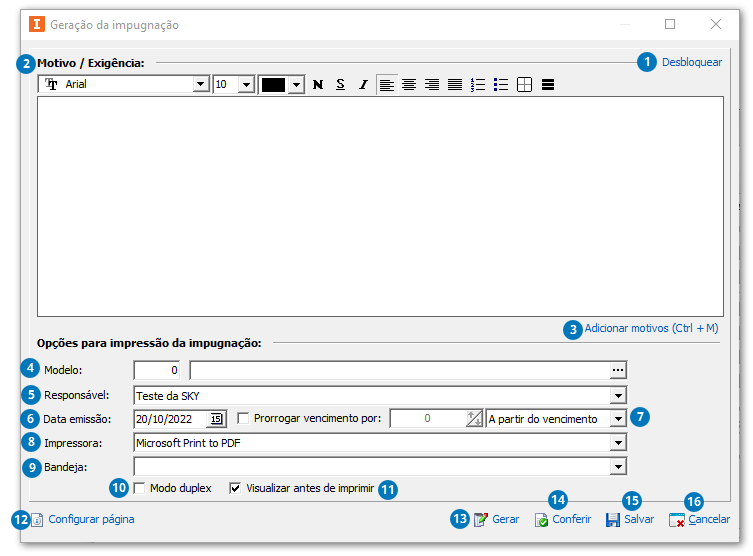Justify the text alignment
The height and width of the screenshot is (556, 753).
455,85
